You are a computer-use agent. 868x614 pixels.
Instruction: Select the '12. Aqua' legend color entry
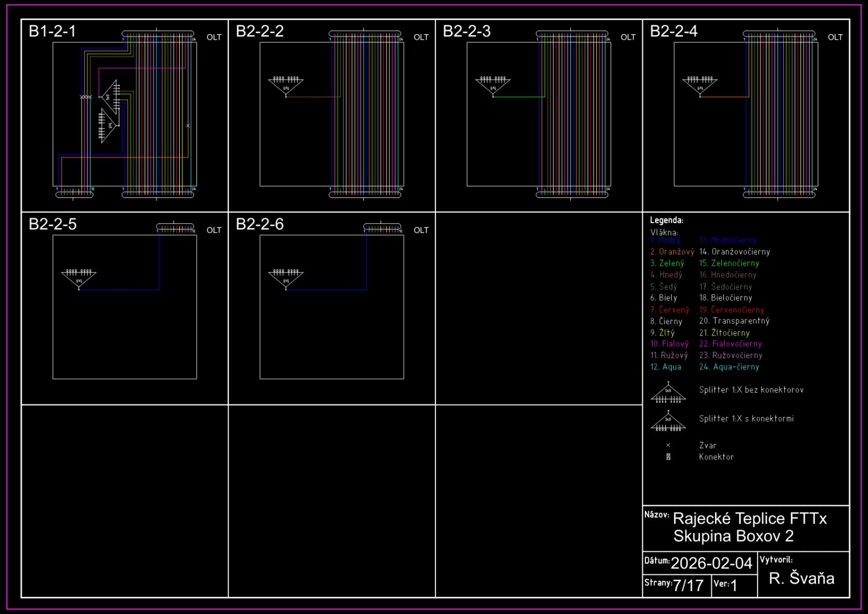665,367
